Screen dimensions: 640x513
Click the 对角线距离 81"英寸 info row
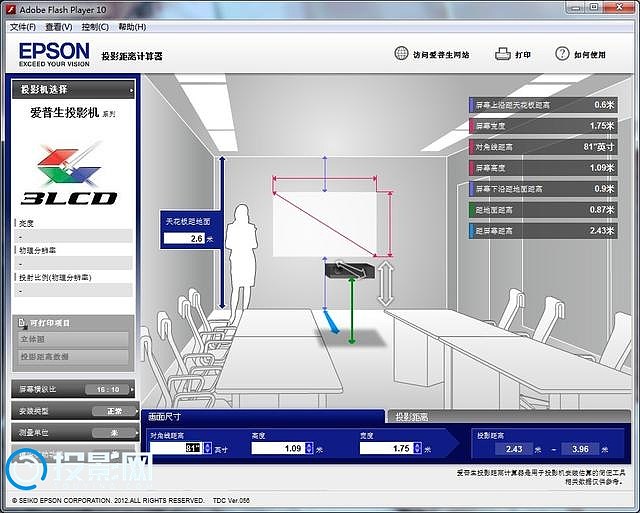pos(543,147)
